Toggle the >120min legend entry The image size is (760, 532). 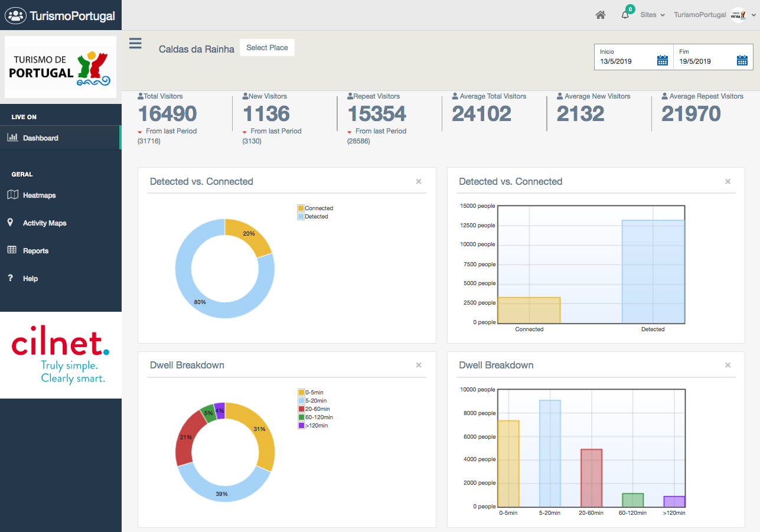(313, 426)
